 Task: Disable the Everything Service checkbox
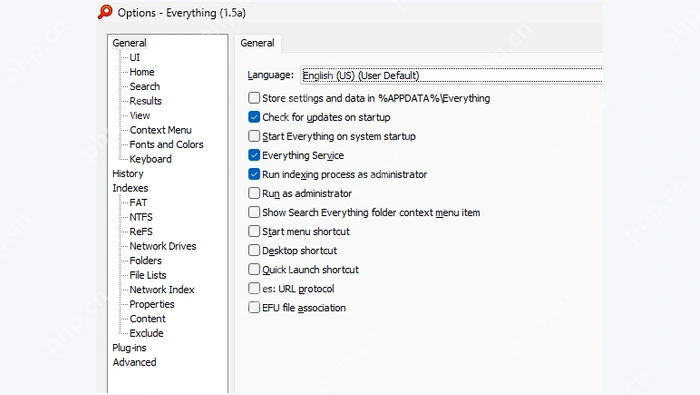pos(254,155)
